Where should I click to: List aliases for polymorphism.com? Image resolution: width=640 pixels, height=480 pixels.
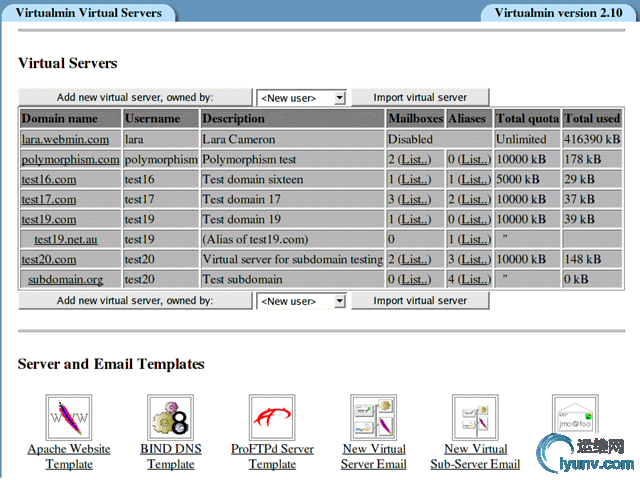[474, 160]
